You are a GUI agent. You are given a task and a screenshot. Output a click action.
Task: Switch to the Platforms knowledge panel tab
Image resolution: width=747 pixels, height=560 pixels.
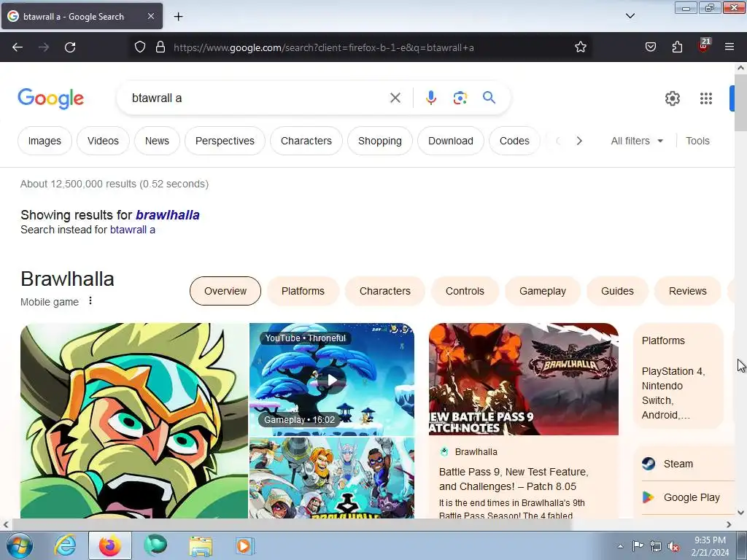pyautogui.click(x=303, y=291)
